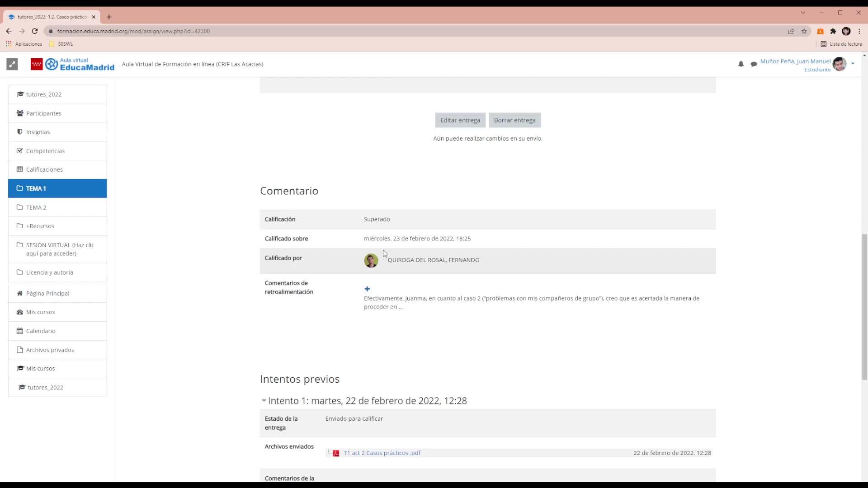The width and height of the screenshot is (868, 488).
Task: Open the TEMA 2 section in the sidebar
Action: point(36,207)
